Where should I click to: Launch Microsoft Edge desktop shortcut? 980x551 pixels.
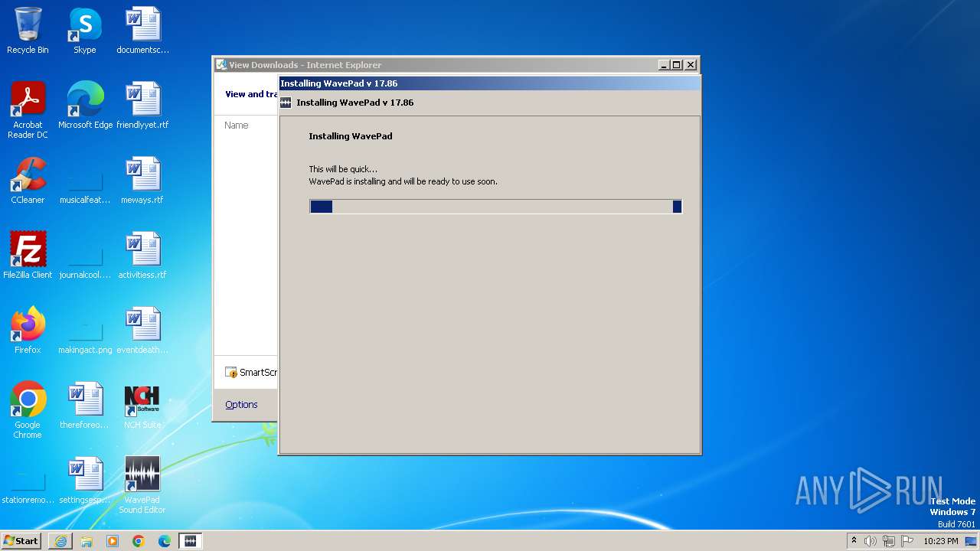point(85,105)
